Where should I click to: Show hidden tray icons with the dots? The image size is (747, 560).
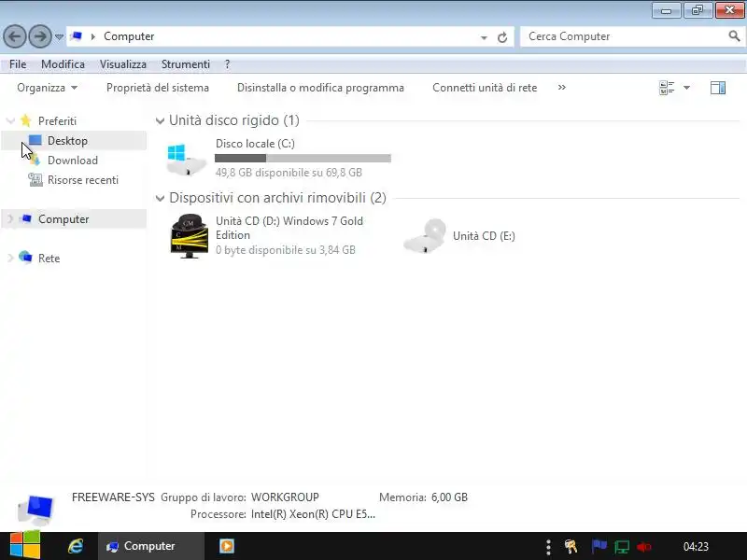pyautogui.click(x=548, y=547)
